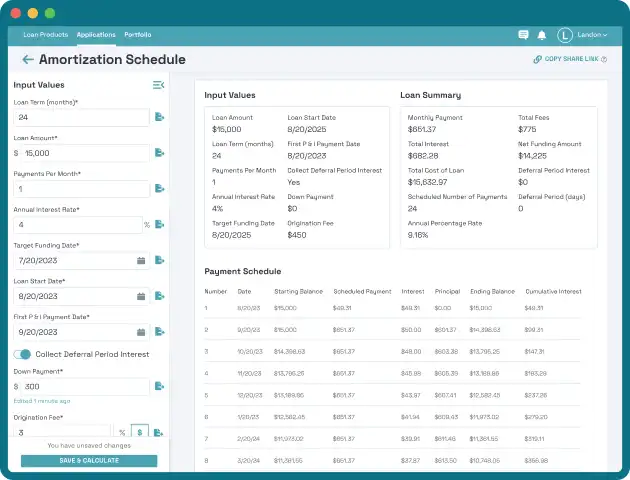The height and width of the screenshot is (480, 630).
Task: Click the export icon beside Target Funding Date
Action: point(160,260)
